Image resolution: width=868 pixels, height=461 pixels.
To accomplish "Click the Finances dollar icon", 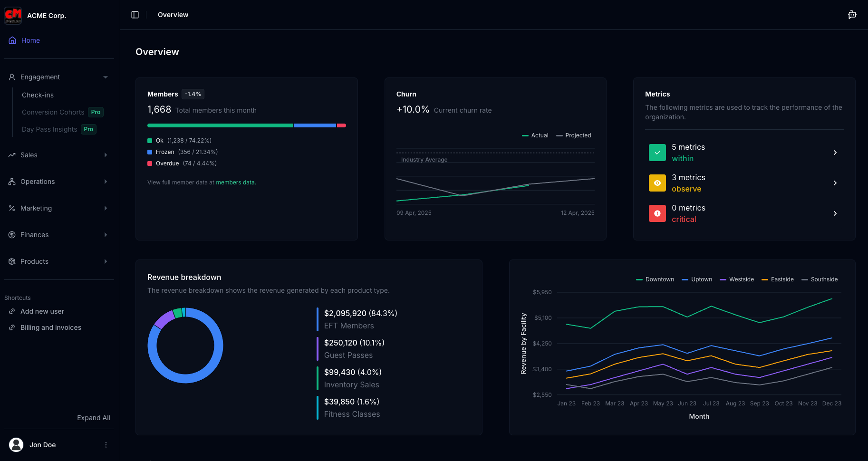I will pos(11,235).
